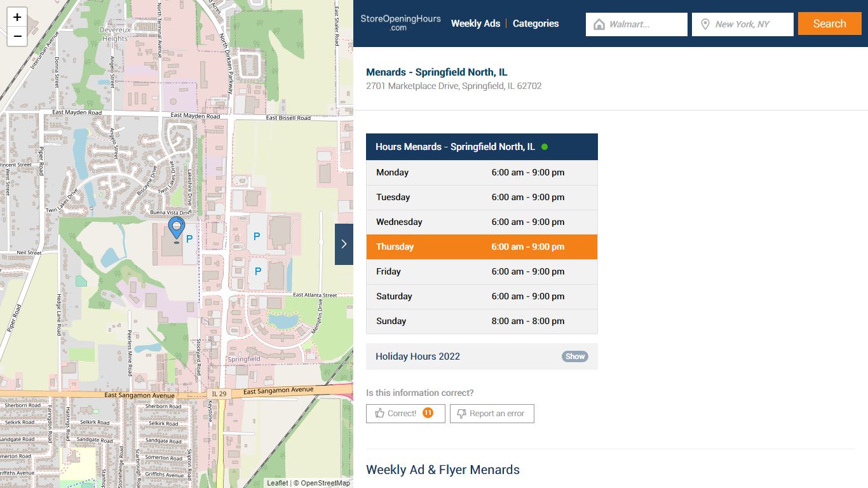
Task: Click the Wednesday hours row
Action: 482,222
